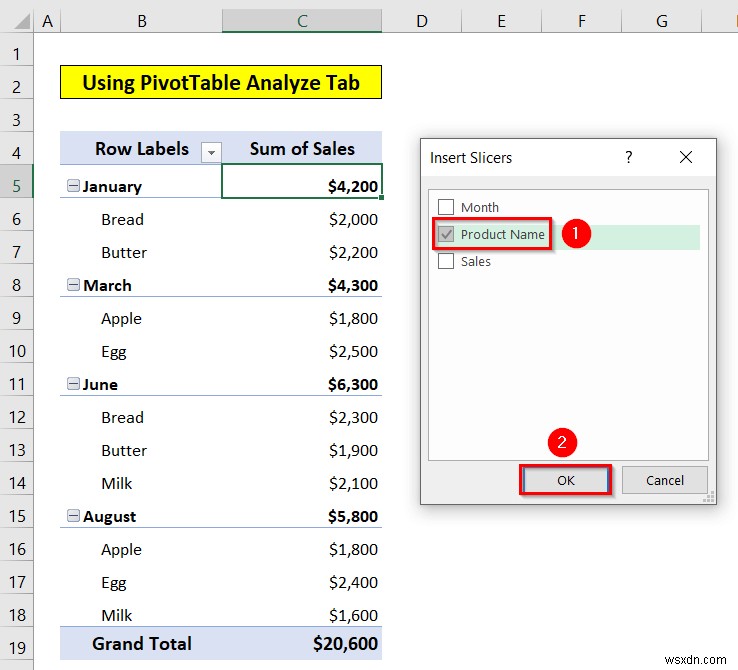The width and height of the screenshot is (738, 670).
Task: Click the Grand Total label cell
Action: (141, 643)
